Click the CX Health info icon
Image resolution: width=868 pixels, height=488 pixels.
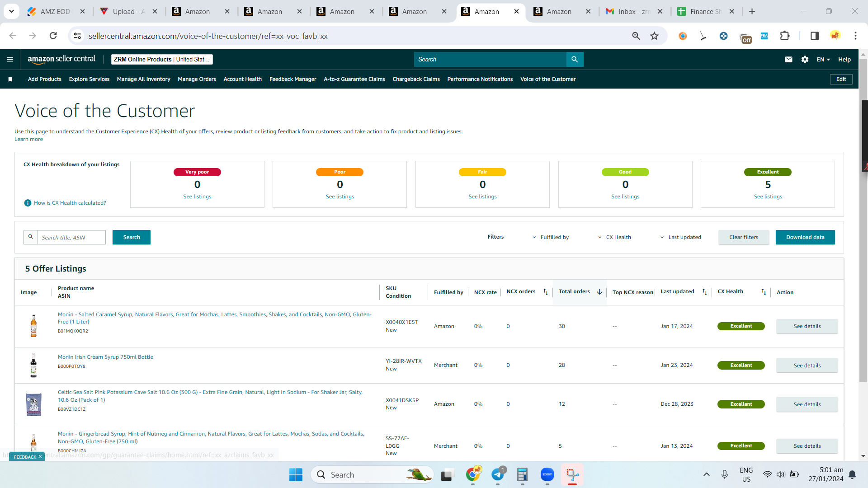(28, 203)
